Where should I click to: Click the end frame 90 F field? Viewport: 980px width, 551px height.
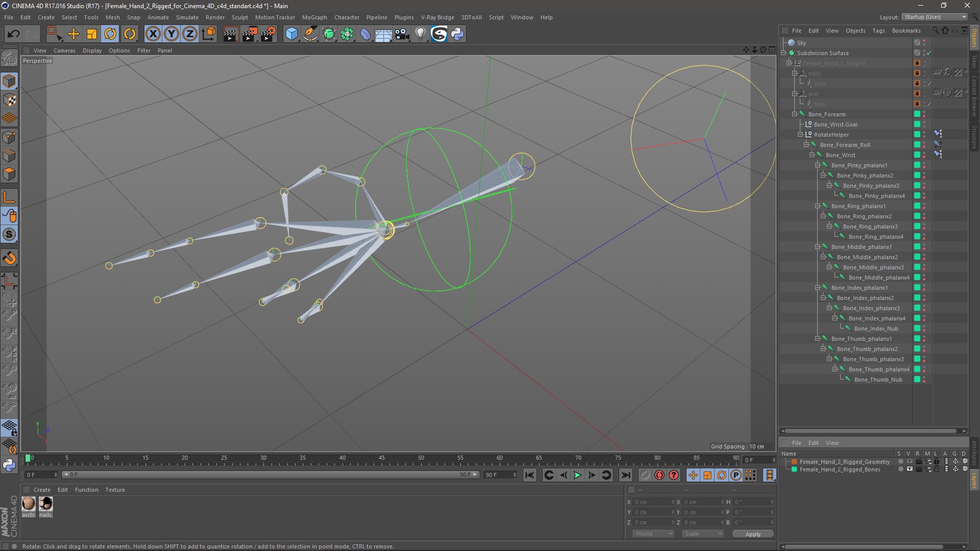click(500, 475)
